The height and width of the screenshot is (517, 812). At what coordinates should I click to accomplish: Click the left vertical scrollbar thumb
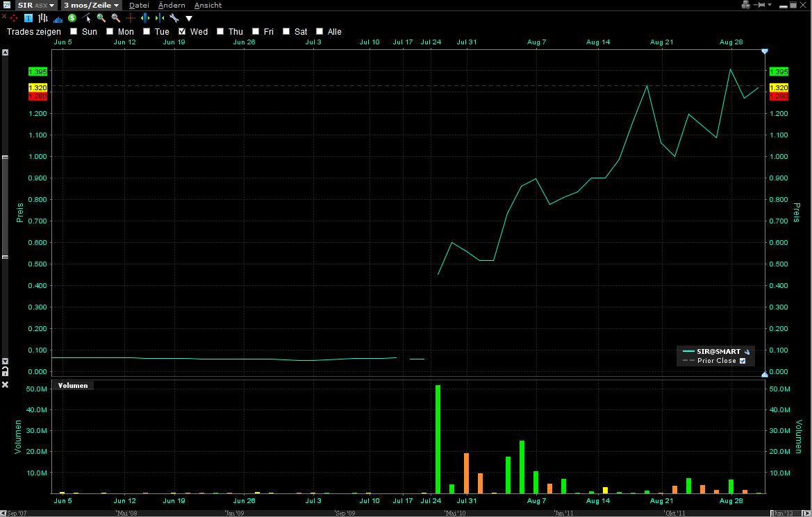coord(5,207)
